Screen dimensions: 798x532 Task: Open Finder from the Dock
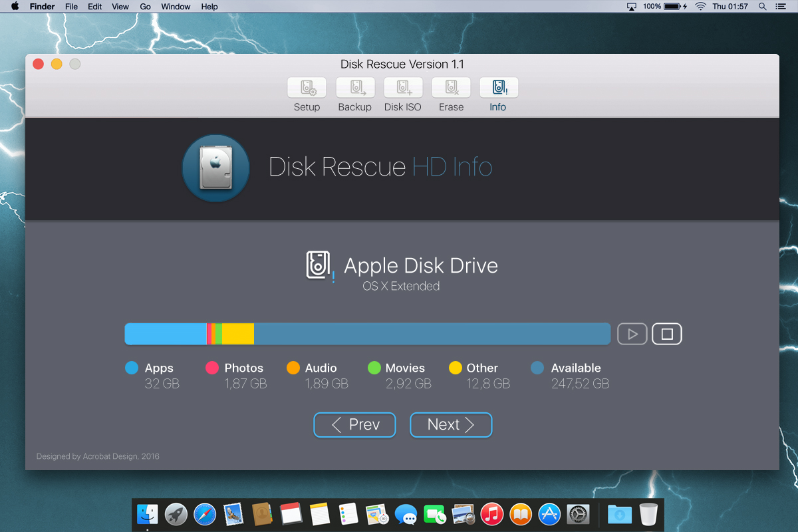[x=148, y=514]
